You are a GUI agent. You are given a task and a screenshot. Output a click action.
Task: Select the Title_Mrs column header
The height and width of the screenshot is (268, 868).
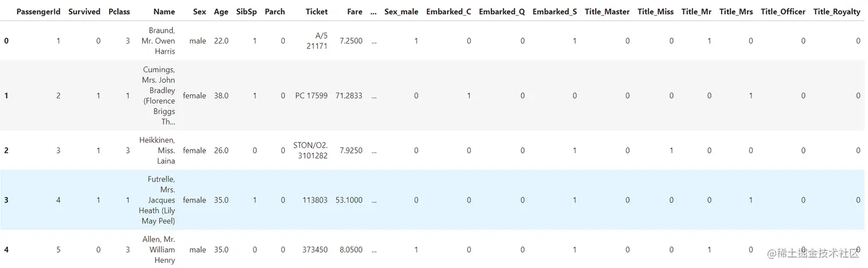tap(735, 12)
